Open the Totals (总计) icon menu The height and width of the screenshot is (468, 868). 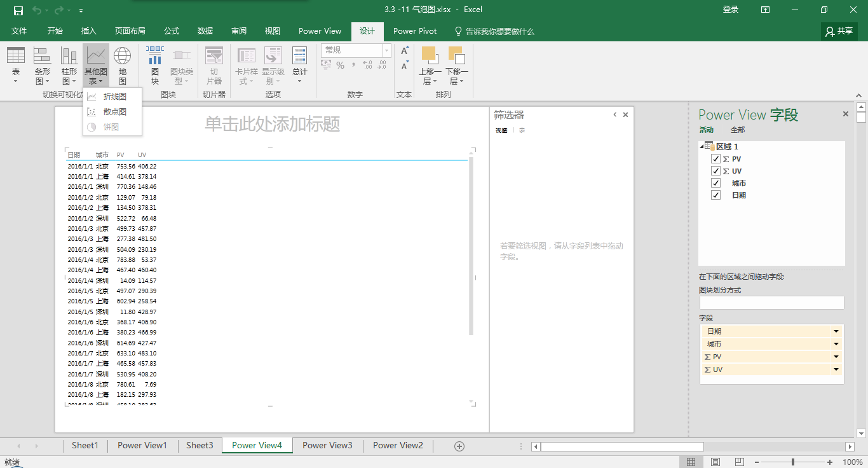coord(300,65)
